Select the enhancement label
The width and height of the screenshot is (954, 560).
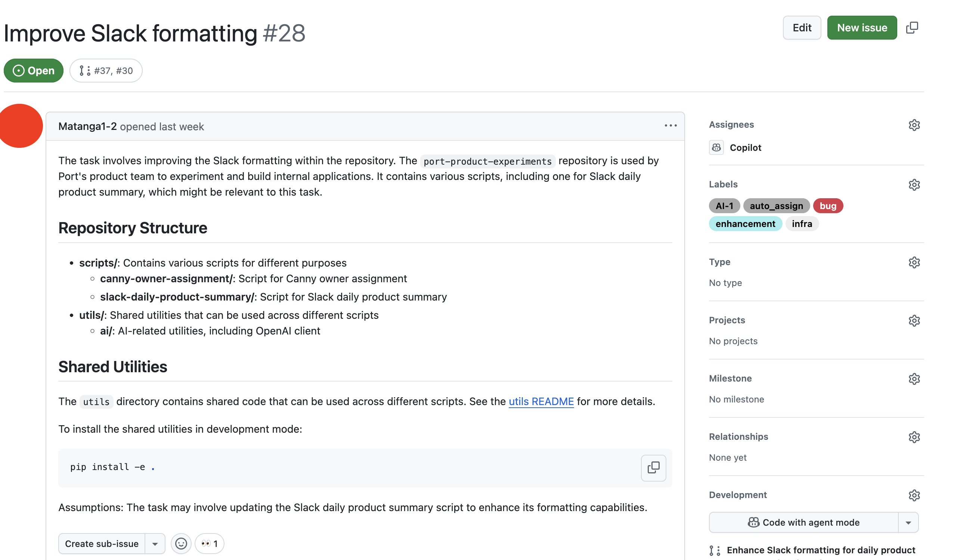click(x=745, y=224)
